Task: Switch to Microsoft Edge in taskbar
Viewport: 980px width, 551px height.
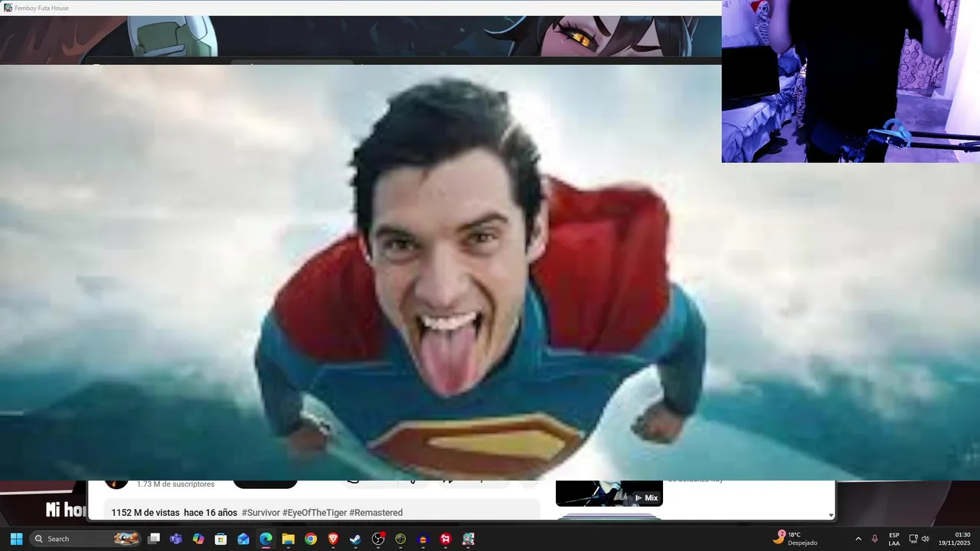Action: 266,539
